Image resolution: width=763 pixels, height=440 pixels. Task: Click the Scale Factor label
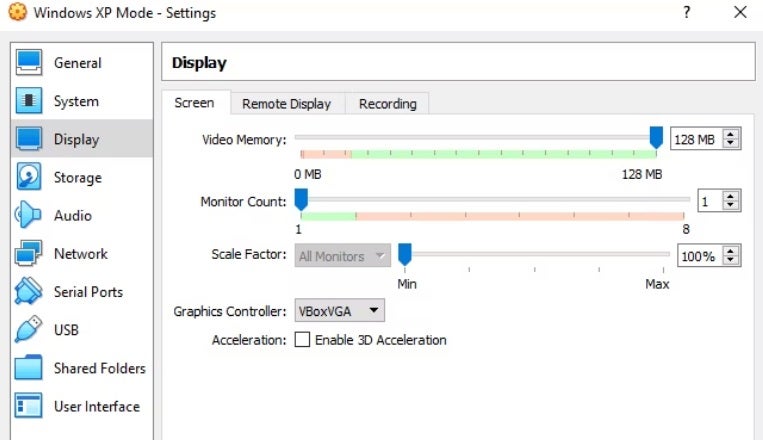point(249,254)
